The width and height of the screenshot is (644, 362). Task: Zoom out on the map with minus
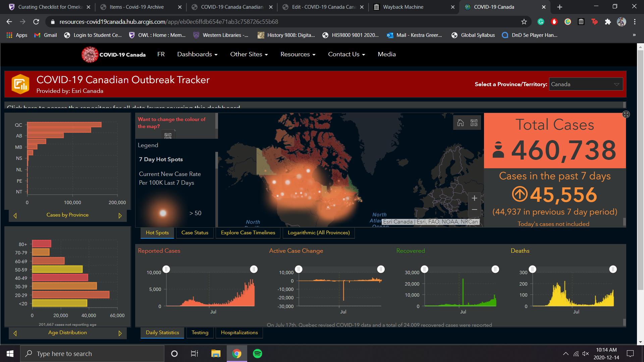(x=474, y=210)
